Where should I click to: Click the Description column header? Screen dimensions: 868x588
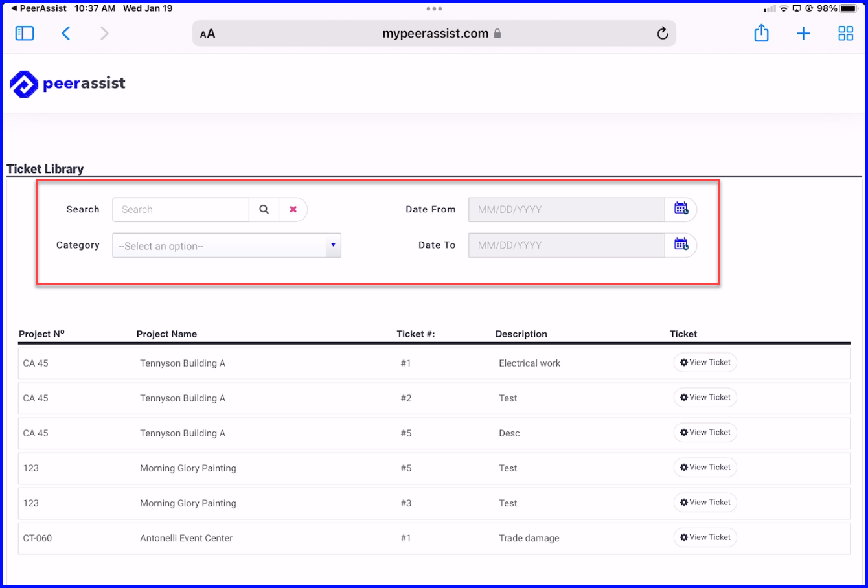pyautogui.click(x=521, y=334)
